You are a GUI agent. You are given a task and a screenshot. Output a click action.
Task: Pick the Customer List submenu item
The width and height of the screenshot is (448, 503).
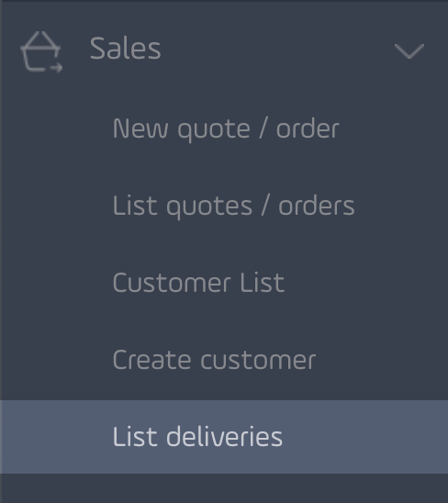tap(198, 283)
